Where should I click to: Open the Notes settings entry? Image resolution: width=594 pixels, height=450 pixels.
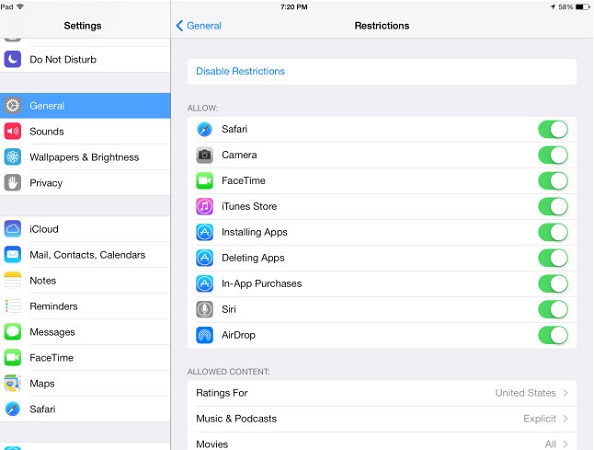point(85,281)
